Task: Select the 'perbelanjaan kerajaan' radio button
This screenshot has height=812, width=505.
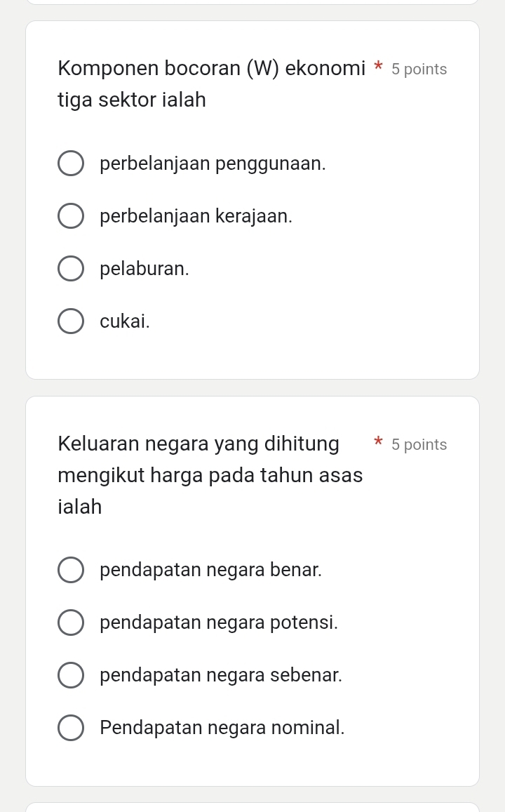Action: tap(70, 215)
